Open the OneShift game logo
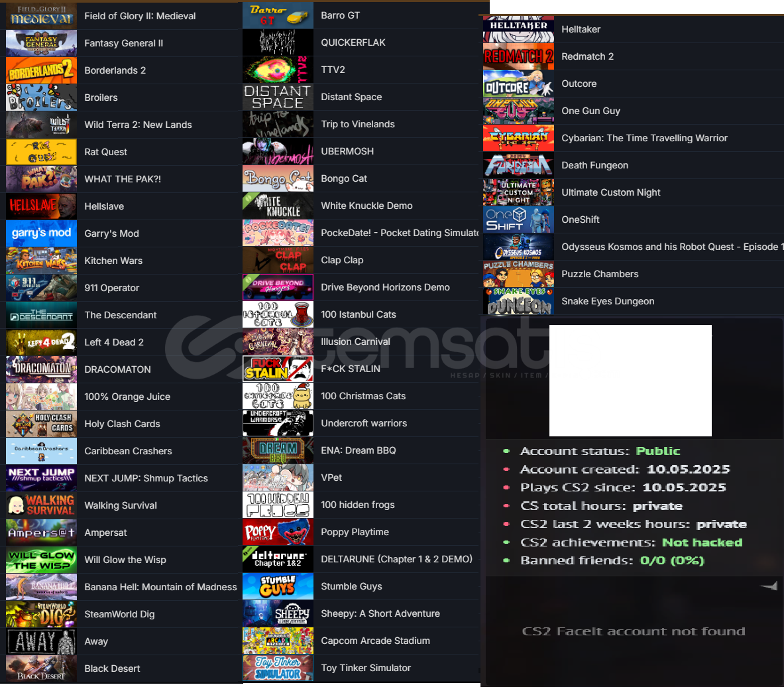The height and width of the screenshot is (695, 784). tap(518, 220)
